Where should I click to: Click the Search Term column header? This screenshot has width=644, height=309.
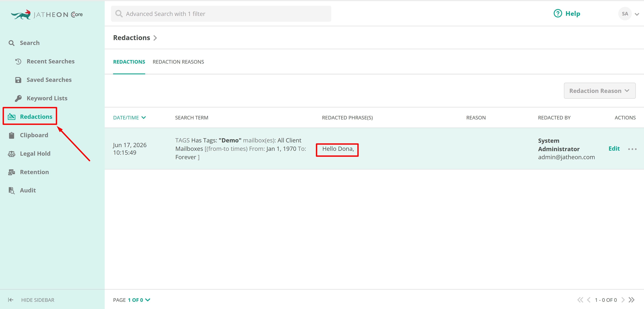tap(191, 118)
